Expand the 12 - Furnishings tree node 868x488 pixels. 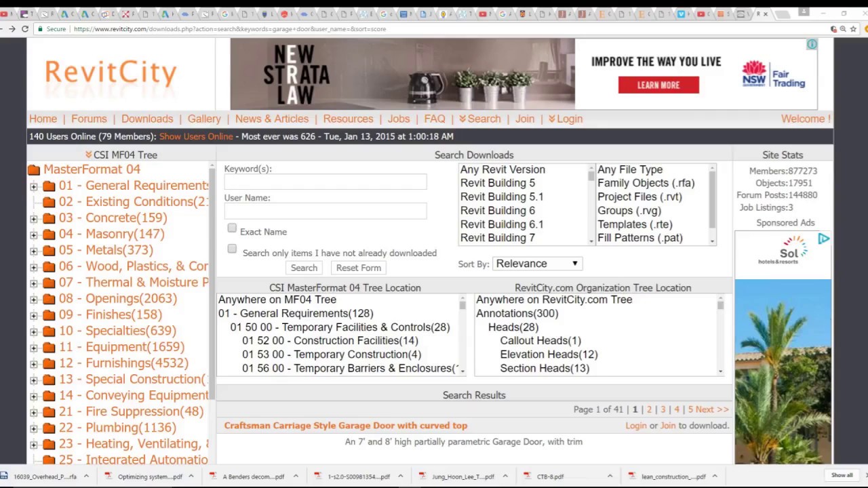point(34,364)
